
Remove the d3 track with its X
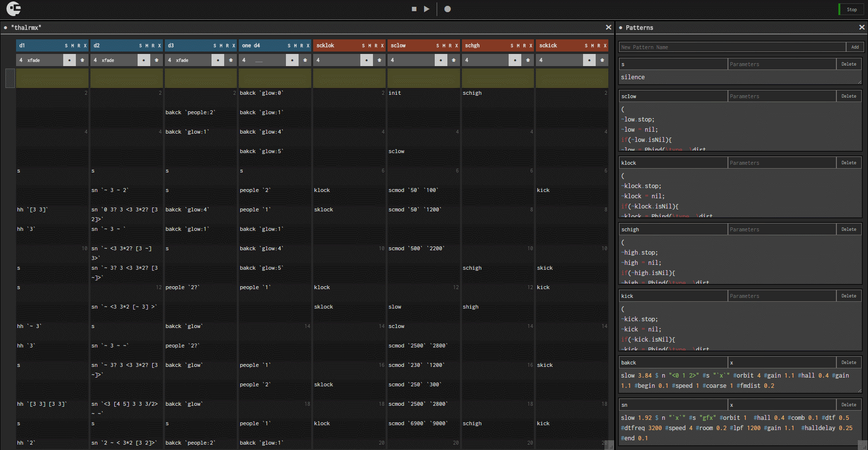pos(233,46)
